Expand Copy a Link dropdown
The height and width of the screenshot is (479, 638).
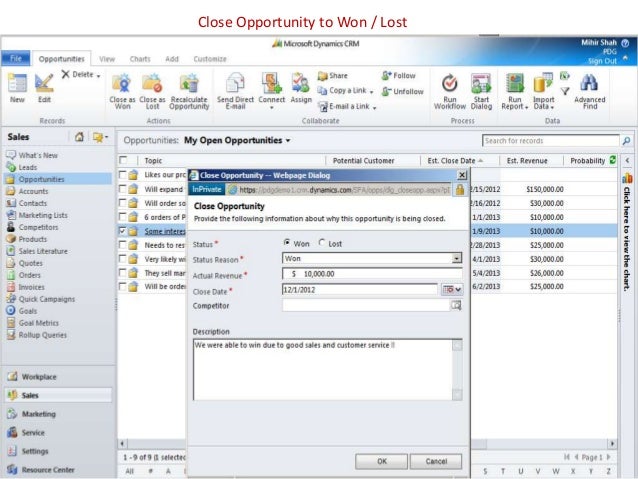371,92
